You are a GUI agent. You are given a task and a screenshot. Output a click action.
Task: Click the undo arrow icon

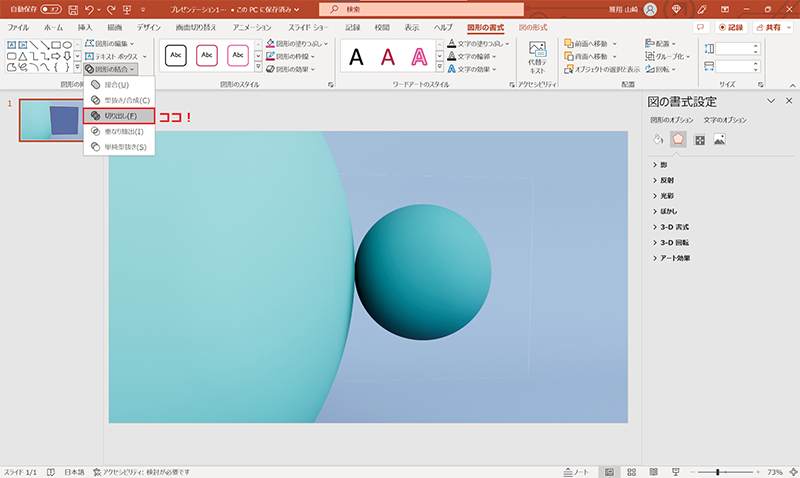90,9
